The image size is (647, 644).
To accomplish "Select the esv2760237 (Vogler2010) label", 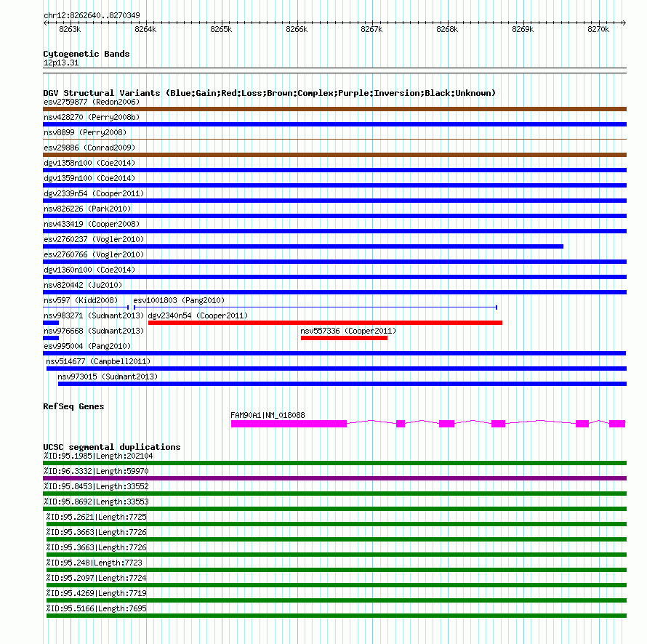I will (x=94, y=239).
